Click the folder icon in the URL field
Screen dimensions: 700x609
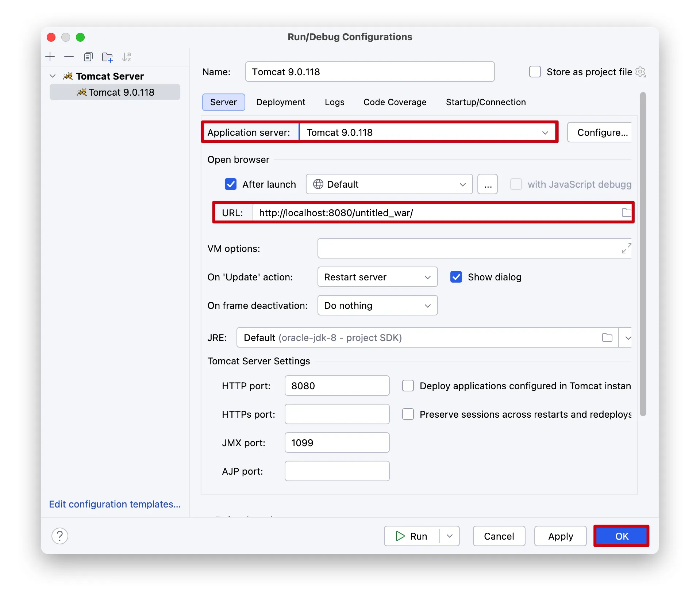(x=626, y=212)
